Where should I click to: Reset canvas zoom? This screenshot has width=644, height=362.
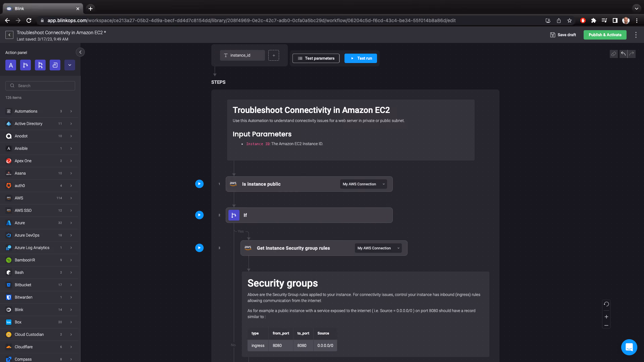[x=606, y=304]
